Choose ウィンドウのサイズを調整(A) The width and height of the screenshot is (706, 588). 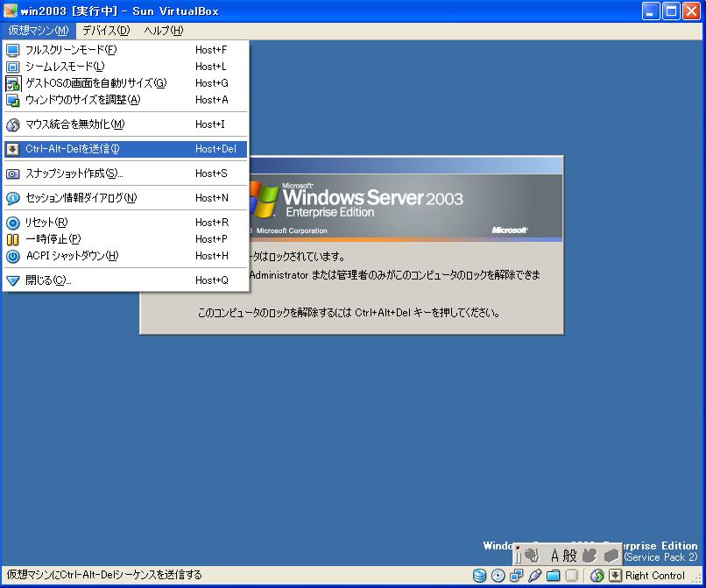click(x=125, y=100)
